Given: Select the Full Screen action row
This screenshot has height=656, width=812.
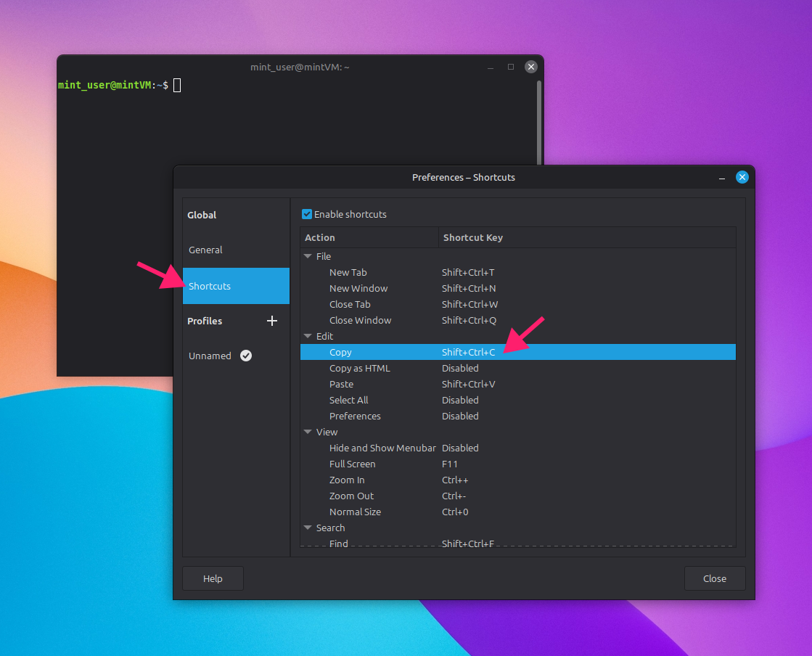Looking at the screenshot, I should (x=518, y=464).
